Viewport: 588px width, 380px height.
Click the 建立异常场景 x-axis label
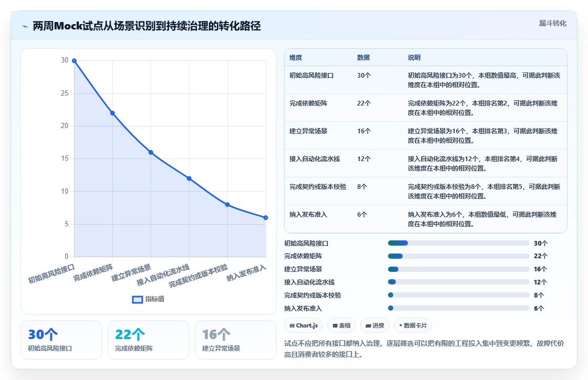[x=131, y=273]
